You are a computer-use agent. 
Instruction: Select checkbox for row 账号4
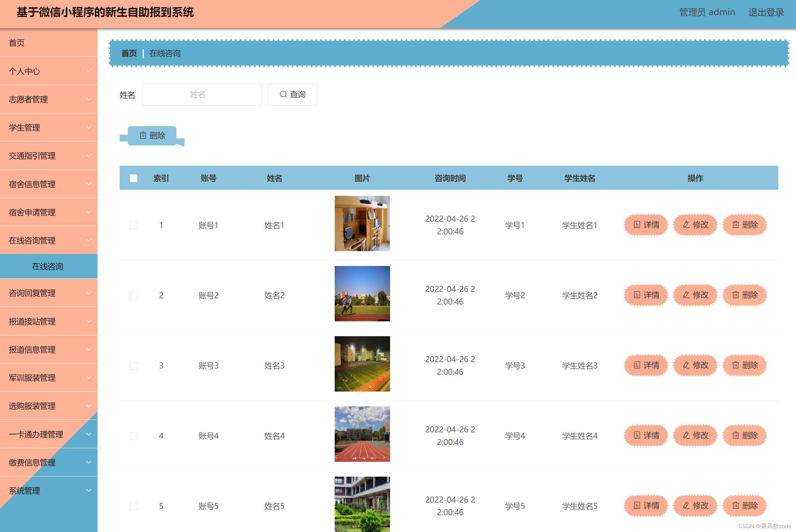(x=134, y=436)
